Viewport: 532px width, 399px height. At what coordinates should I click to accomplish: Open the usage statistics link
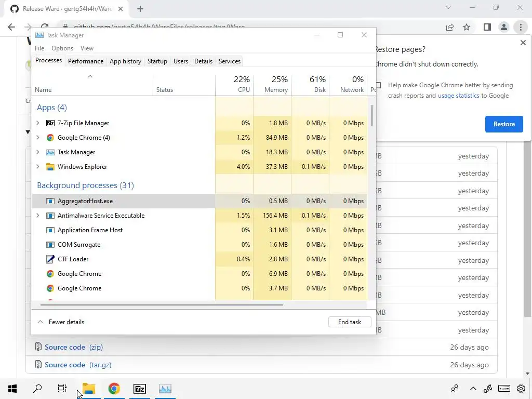point(458,96)
